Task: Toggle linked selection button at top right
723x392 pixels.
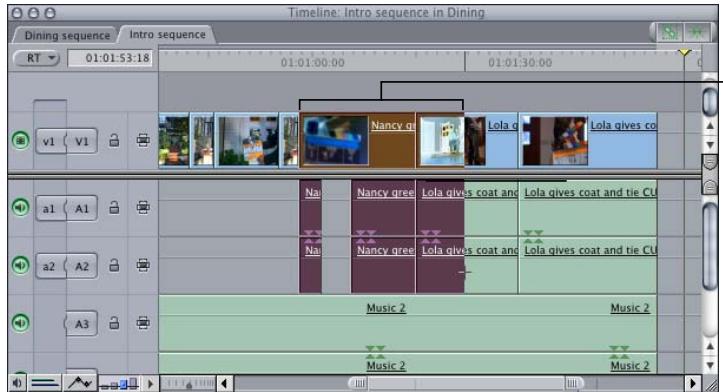Action: click(x=670, y=33)
